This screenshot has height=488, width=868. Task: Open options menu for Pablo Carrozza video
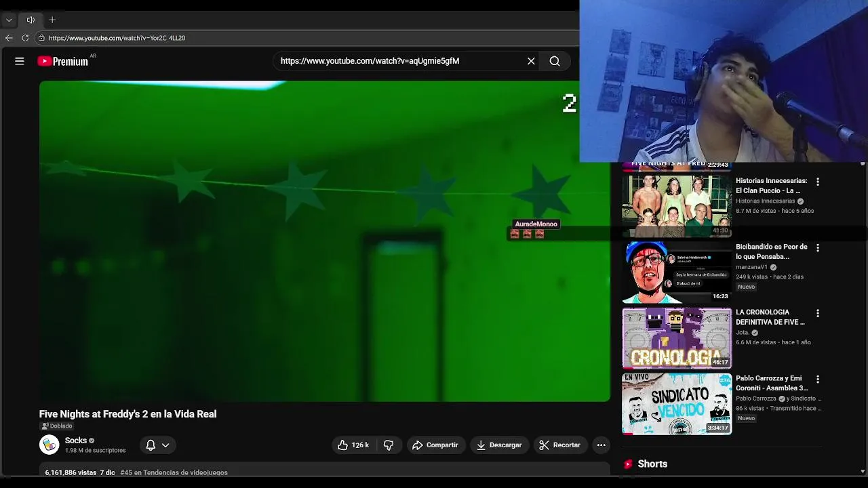(818, 379)
